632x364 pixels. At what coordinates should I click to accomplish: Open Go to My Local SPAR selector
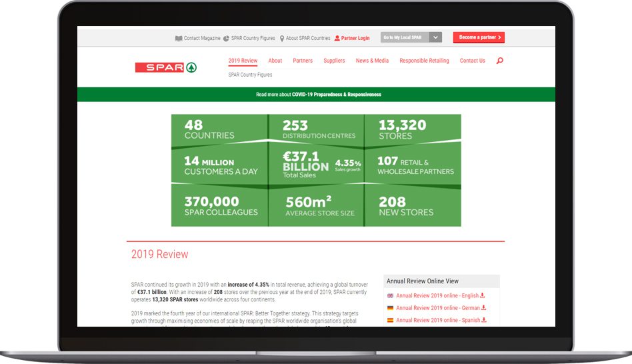click(411, 37)
